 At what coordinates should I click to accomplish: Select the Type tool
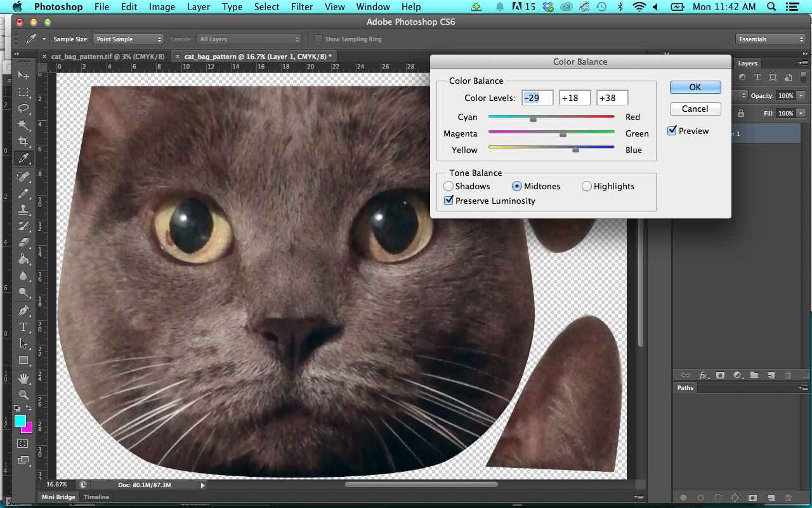click(23, 327)
